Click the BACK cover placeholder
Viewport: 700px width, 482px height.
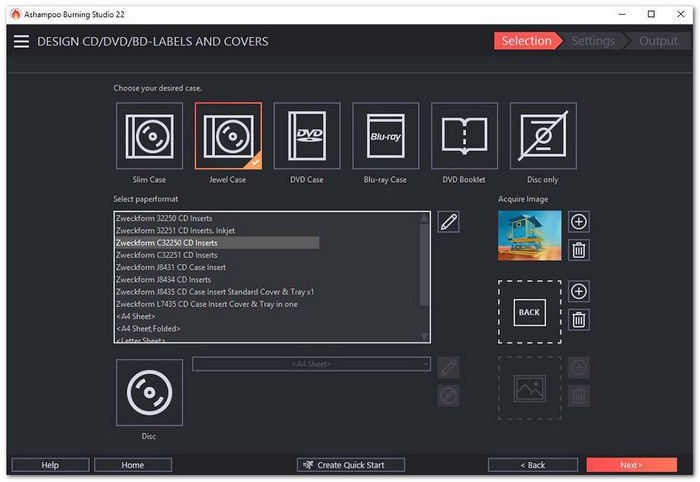(529, 312)
